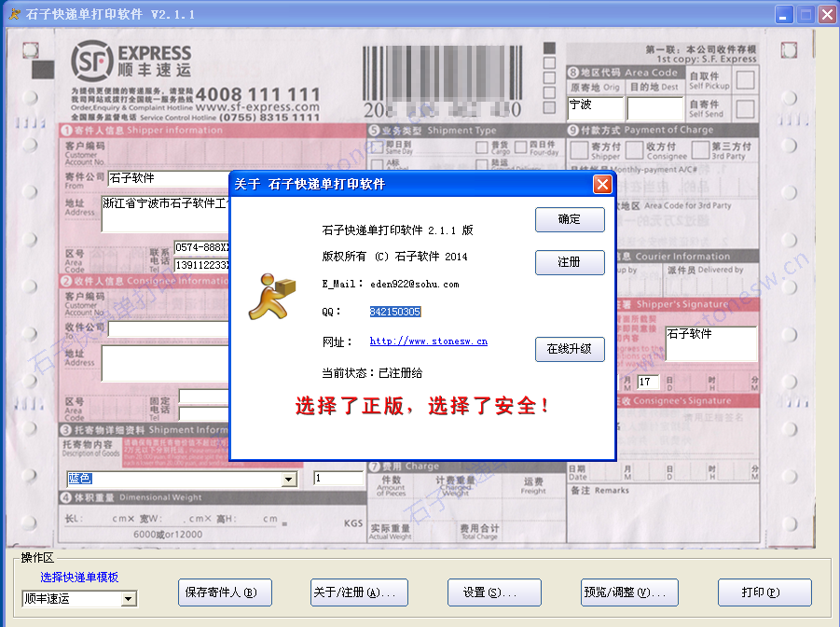Open 关于/注册(A)... about dialog button
The height and width of the screenshot is (627, 840).
pyautogui.click(x=359, y=592)
